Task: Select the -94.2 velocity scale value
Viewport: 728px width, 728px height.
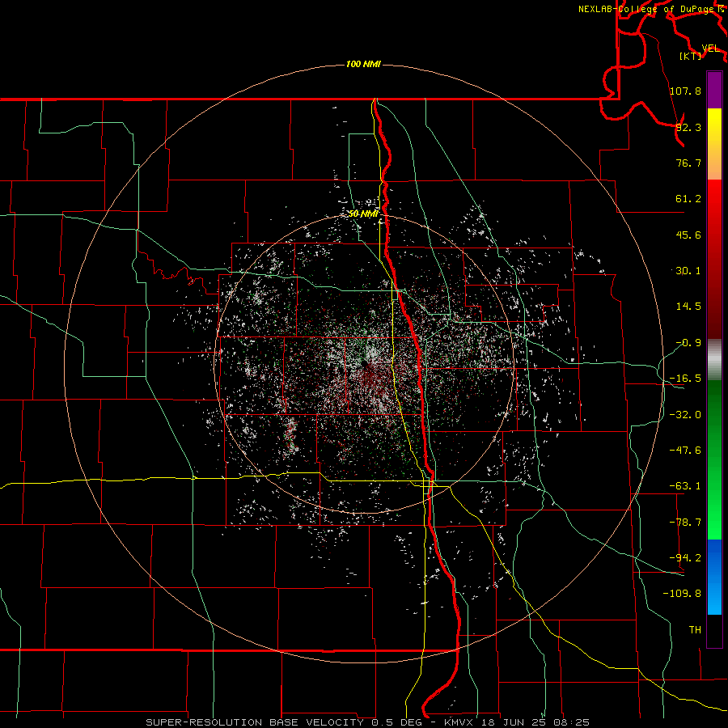Action: [685, 558]
